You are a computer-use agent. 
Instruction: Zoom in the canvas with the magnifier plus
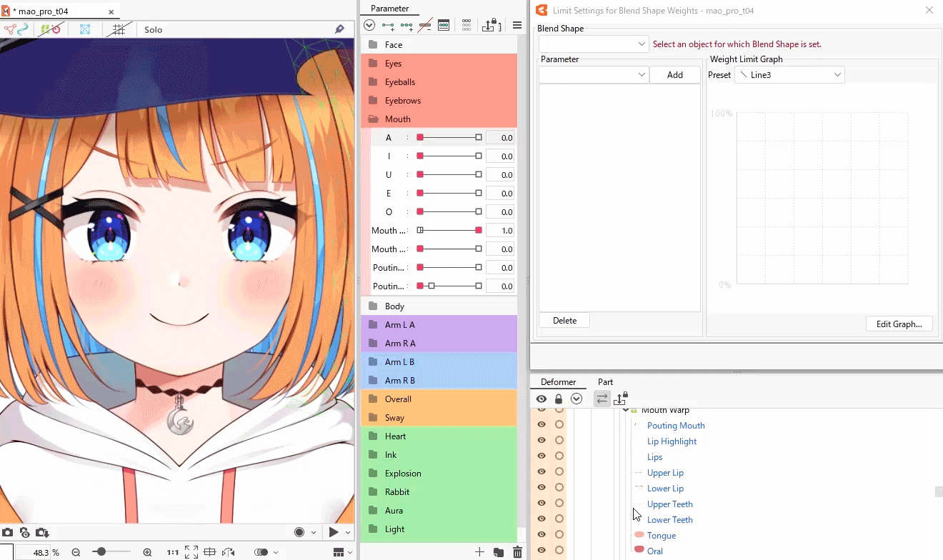(x=147, y=552)
